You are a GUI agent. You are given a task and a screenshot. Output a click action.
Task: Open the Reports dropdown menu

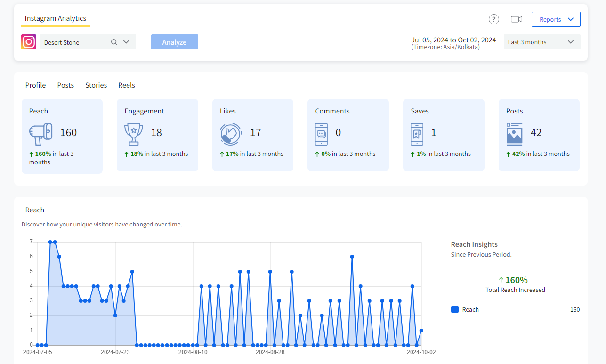[556, 19]
